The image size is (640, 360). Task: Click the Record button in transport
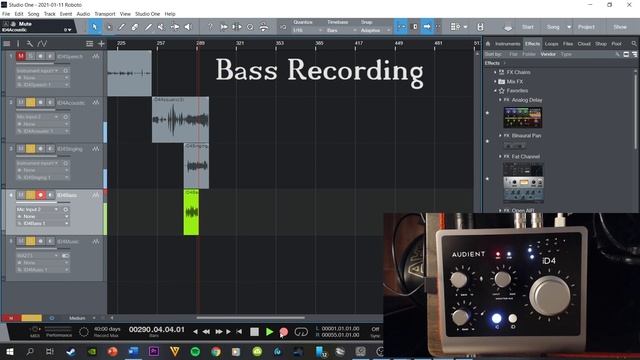point(284,332)
